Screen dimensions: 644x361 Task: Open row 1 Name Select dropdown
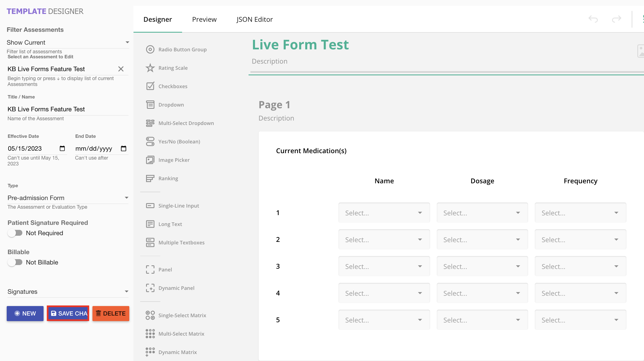pyautogui.click(x=384, y=213)
